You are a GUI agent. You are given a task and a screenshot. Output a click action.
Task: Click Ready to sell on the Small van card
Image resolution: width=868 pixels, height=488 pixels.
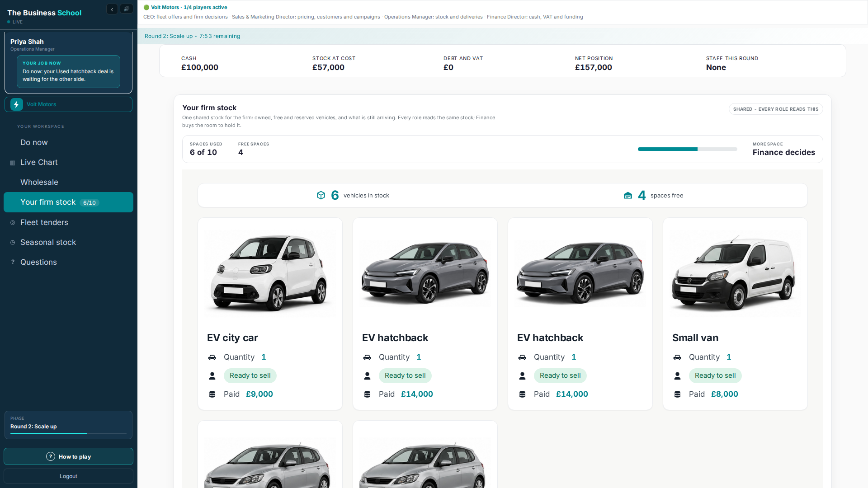(715, 375)
